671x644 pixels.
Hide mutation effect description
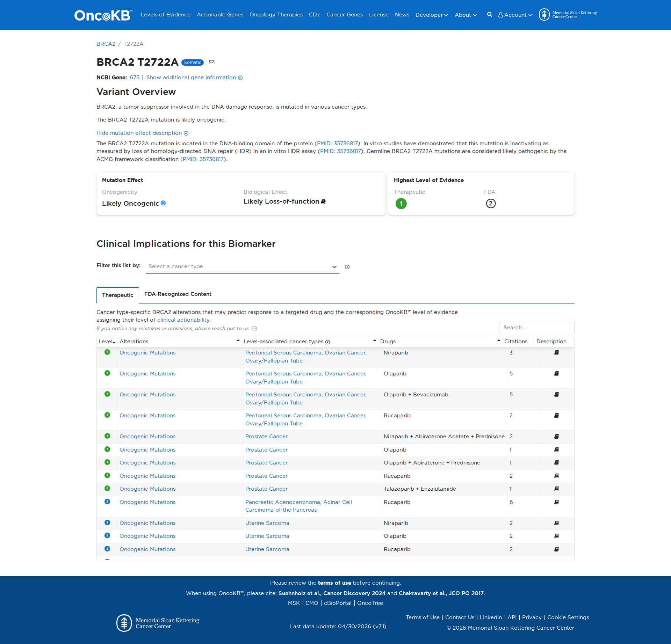143,133
